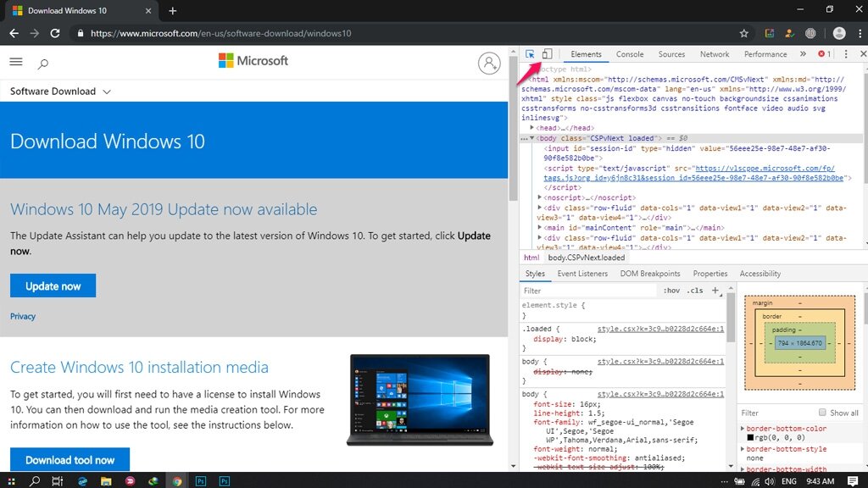The height and width of the screenshot is (488, 868).
Task: Open the Windows Start menu
Action: 12,481
